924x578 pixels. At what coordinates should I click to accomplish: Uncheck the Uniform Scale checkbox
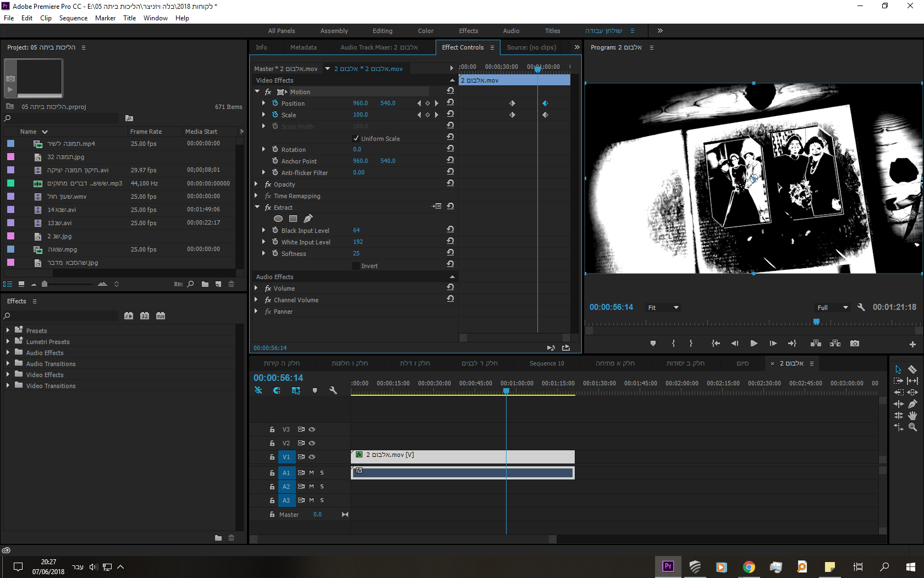click(x=356, y=139)
